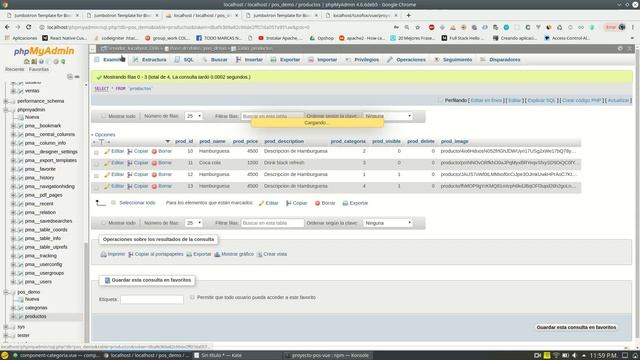Click Borrar for Coca cola row
Image resolution: width=640 pixels, height=360 pixels.
coord(162,163)
